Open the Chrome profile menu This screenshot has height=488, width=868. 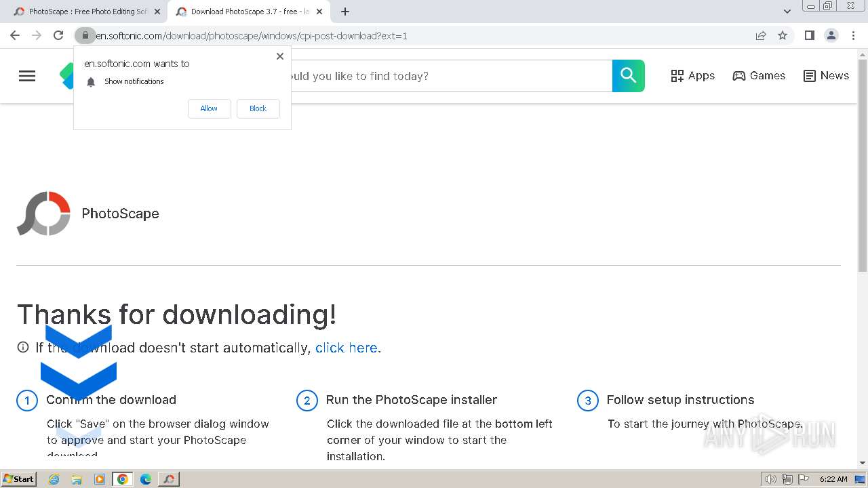pyautogui.click(x=831, y=35)
